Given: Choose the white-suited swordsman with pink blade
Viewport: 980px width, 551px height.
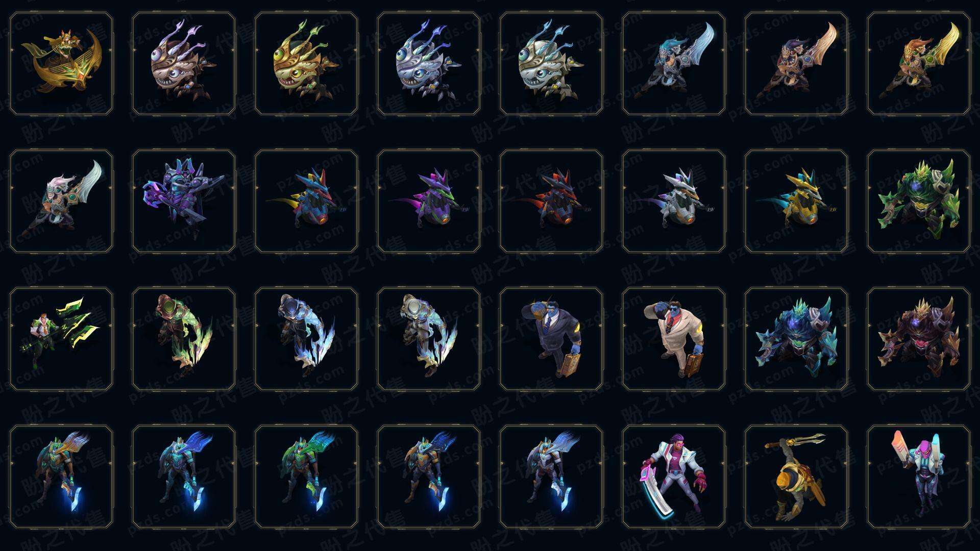Looking at the screenshot, I should pyautogui.click(x=674, y=477).
